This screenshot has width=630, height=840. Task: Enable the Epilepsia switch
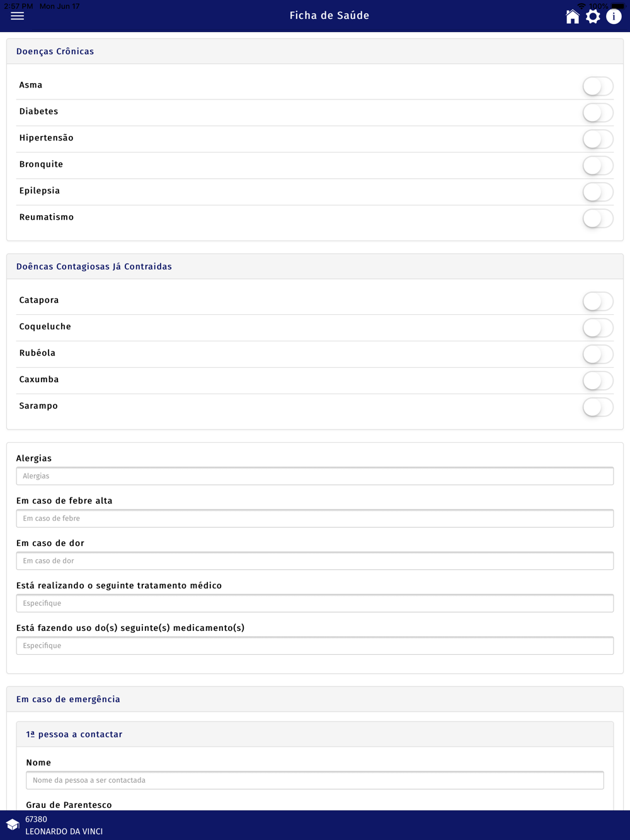pos(597,192)
